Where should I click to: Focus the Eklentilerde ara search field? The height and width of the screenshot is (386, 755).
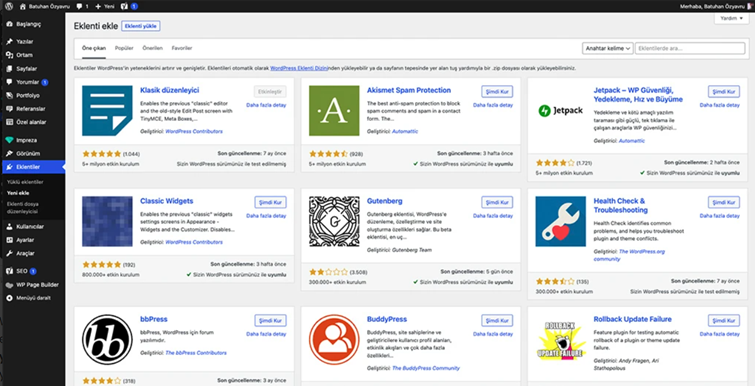[690, 48]
